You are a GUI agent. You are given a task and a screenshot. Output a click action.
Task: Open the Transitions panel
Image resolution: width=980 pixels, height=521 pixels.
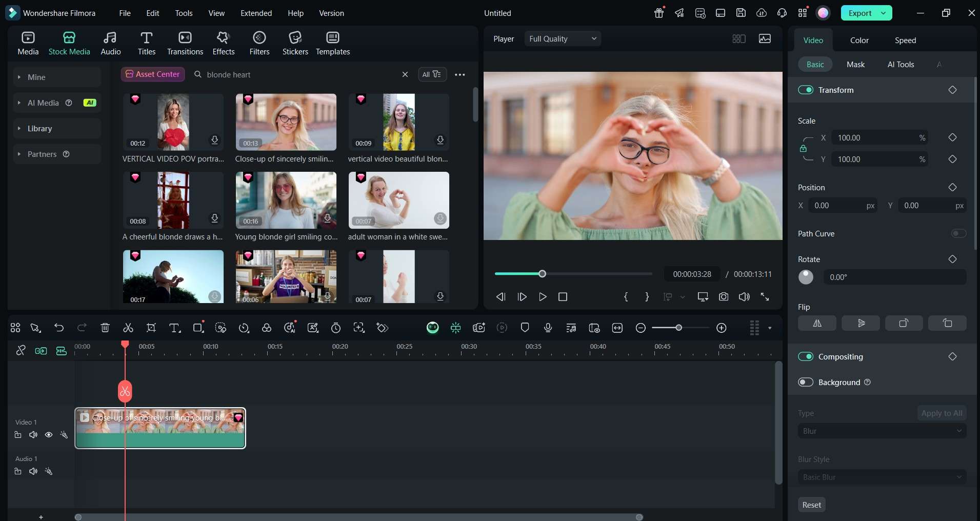click(x=185, y=43)
